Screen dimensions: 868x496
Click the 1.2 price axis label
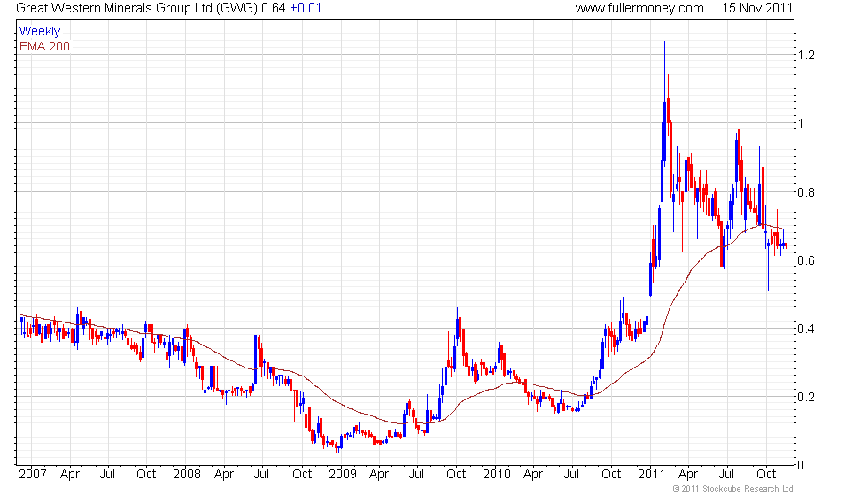806,55
